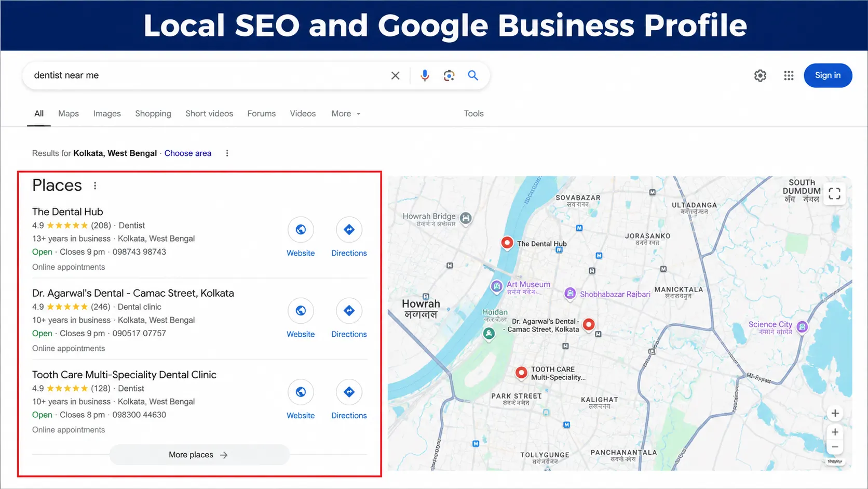868x489 pixels.
Task: Open quick settings gear icon
Action: point(760,75)
